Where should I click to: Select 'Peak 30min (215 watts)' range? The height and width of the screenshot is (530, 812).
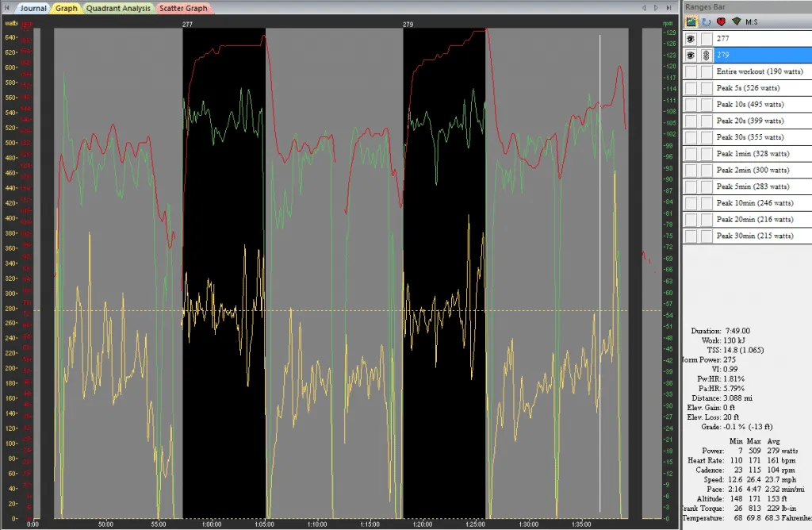pyautogui.click(x=763, y=236)
